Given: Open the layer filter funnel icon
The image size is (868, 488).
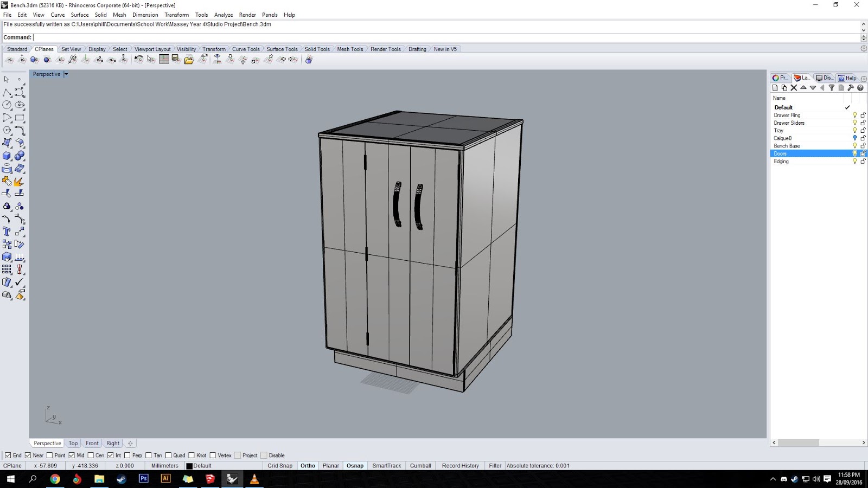Looking at the screenshot, I should (831, 88).
